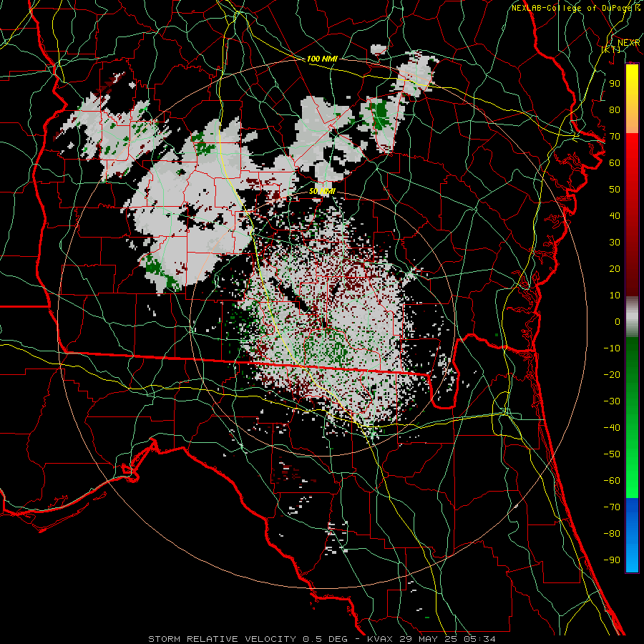Click the 50 NMI range ring label

tap(321, 191)
